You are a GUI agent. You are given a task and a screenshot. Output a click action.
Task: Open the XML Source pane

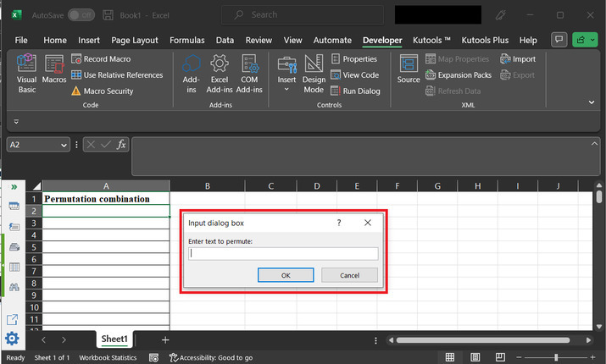pos(409,69)
